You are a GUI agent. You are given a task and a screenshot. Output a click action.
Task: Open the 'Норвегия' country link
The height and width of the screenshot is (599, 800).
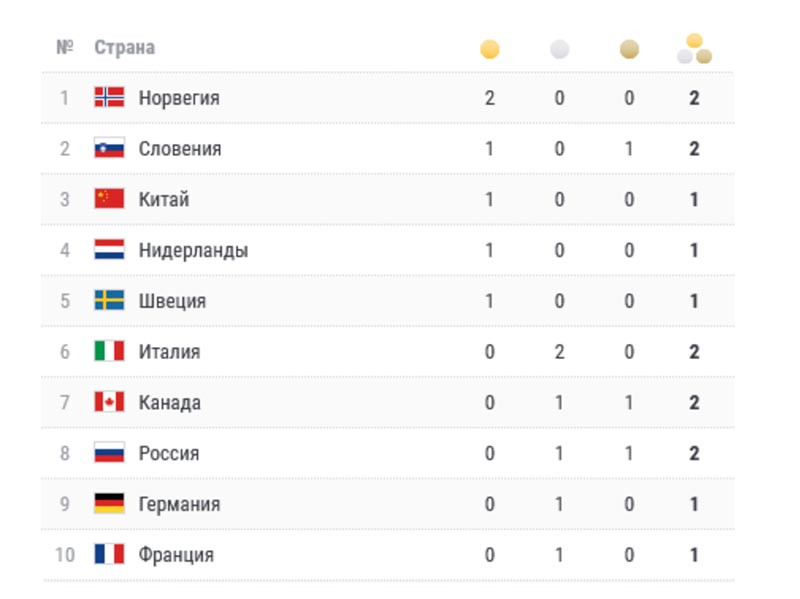(x=179, y=98)
